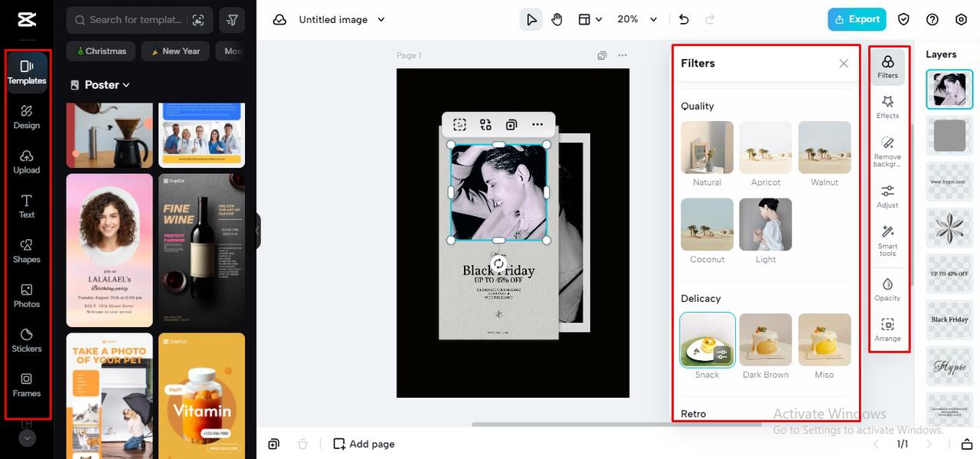980x459 pixels.
Task: Select the Christmas category chip
Action: click(x=101, y=51)
